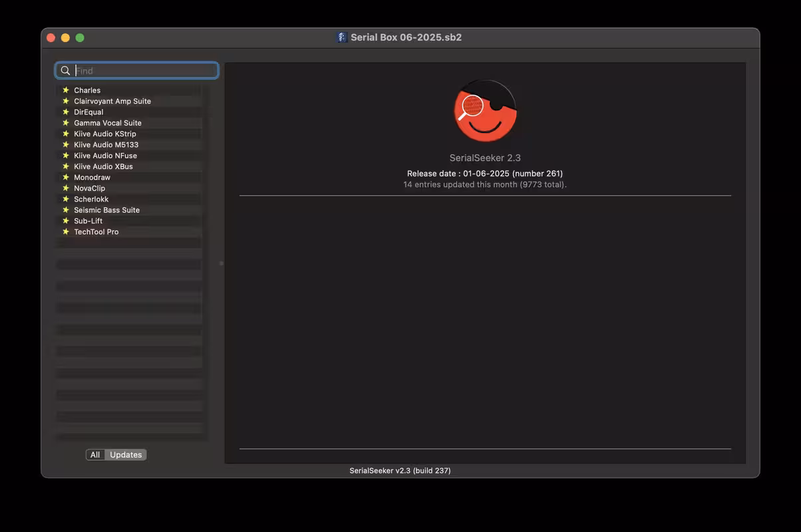This screenshot has width=801, height=532.
Task: Switch list to Updates tab
Action: click(x=126, y=455)
